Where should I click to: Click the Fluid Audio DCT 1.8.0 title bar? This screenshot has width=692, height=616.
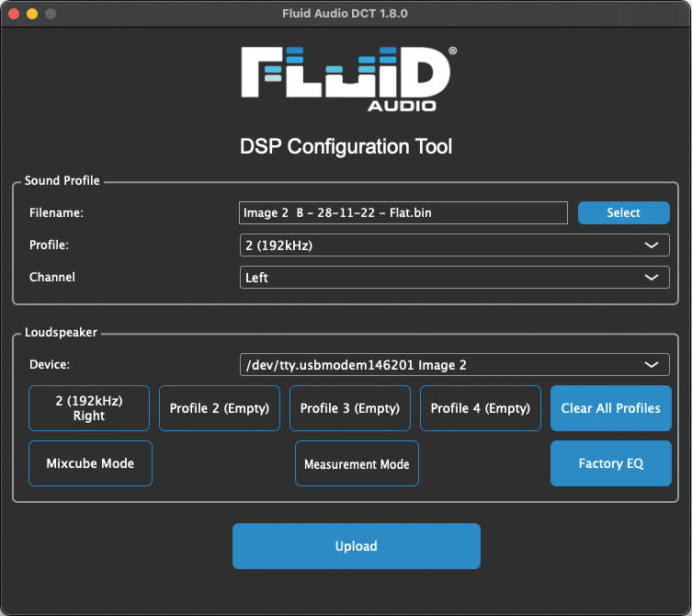tap(346, 14)
